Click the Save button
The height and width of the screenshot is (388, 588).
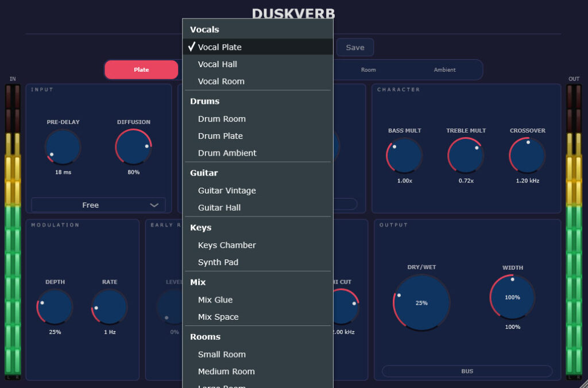[x=355, y=47]
